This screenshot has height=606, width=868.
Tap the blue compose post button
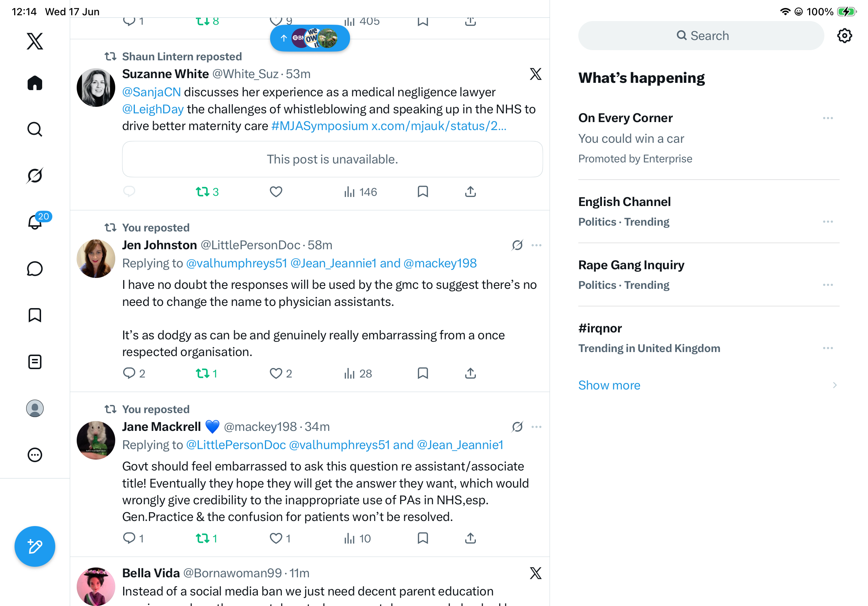pyautogui.click(x=35, y=546)
